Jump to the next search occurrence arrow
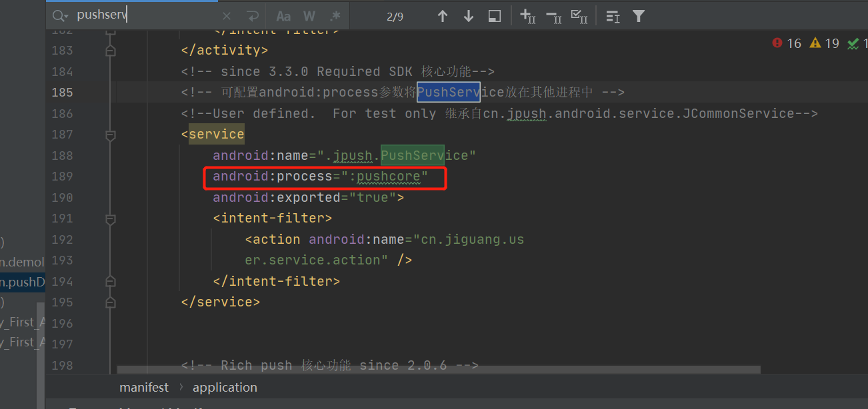This screenshot has height=409, width=868. (x=468, y=17)
